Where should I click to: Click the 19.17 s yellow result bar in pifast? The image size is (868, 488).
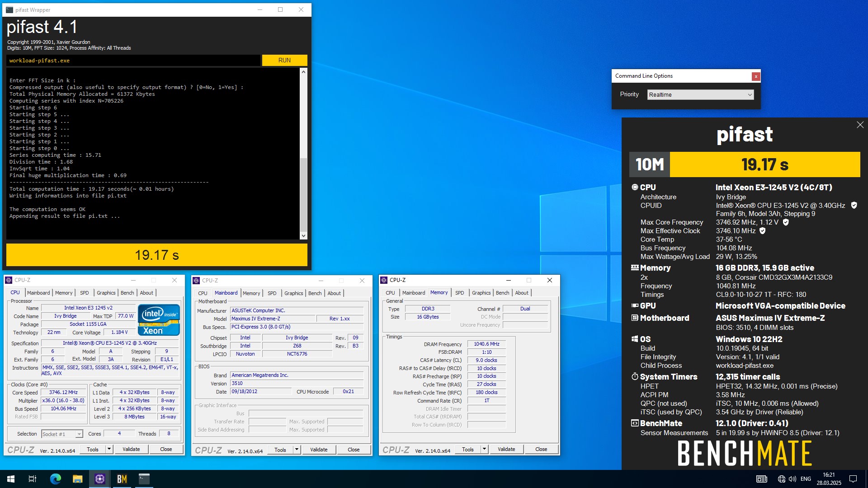157,255
